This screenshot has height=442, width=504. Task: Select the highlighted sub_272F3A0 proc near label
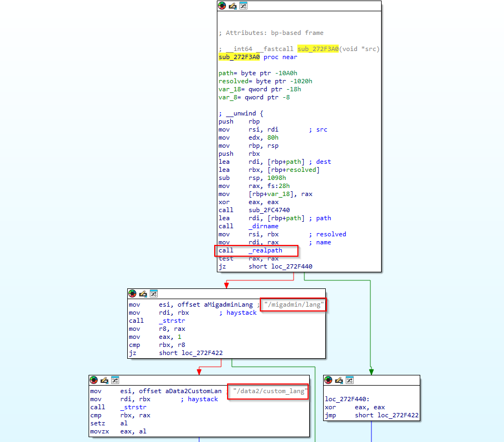(240, 57)
